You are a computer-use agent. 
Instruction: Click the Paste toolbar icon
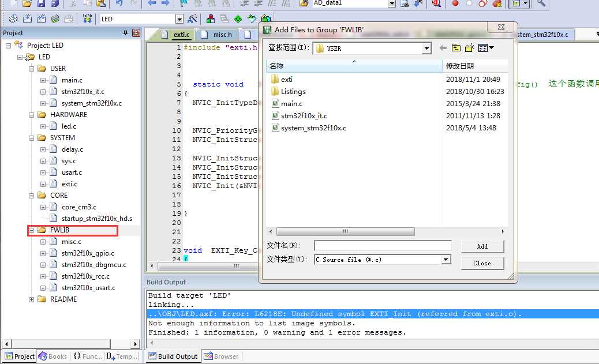click(101, 3)
